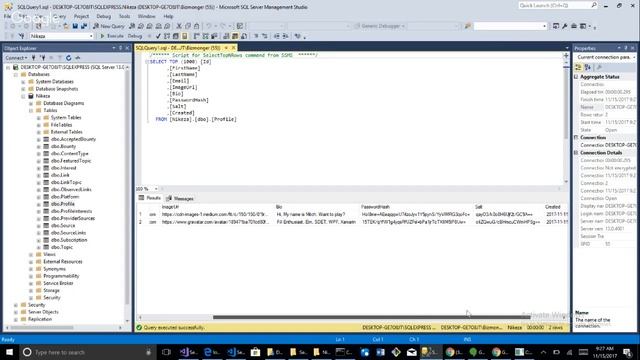Switch to the Messages results tab

coord(180,198)
